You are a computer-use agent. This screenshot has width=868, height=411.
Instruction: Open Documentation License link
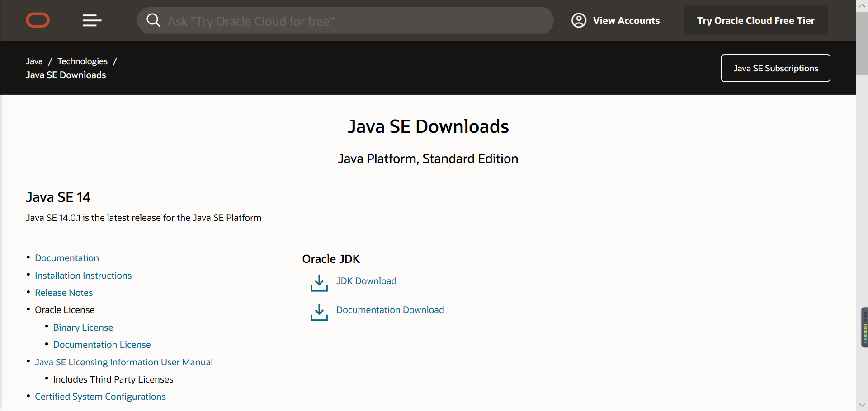(102, 345)
